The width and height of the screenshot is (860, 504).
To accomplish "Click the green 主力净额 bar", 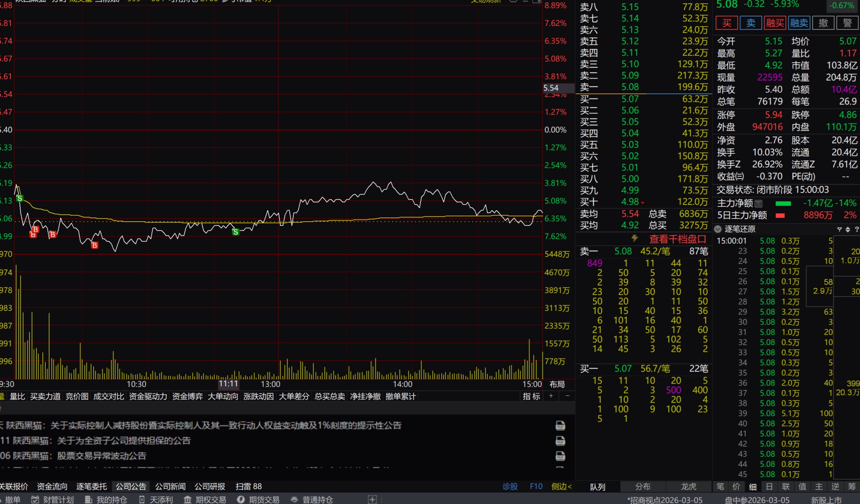I will coord(783,203).
